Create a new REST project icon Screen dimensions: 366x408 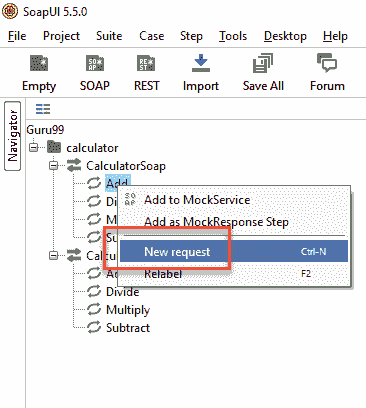point(146,63)
